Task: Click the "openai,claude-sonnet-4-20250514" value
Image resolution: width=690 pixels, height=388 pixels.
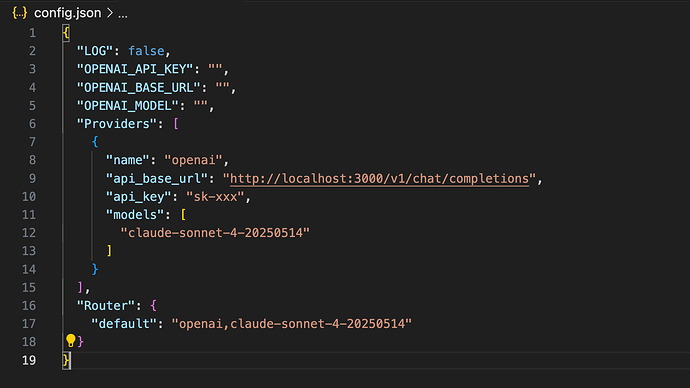Action: [x=292, y=324]
